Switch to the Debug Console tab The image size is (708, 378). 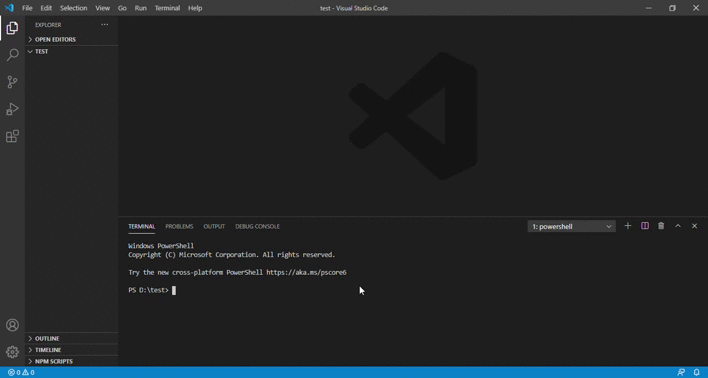[257, 226]
